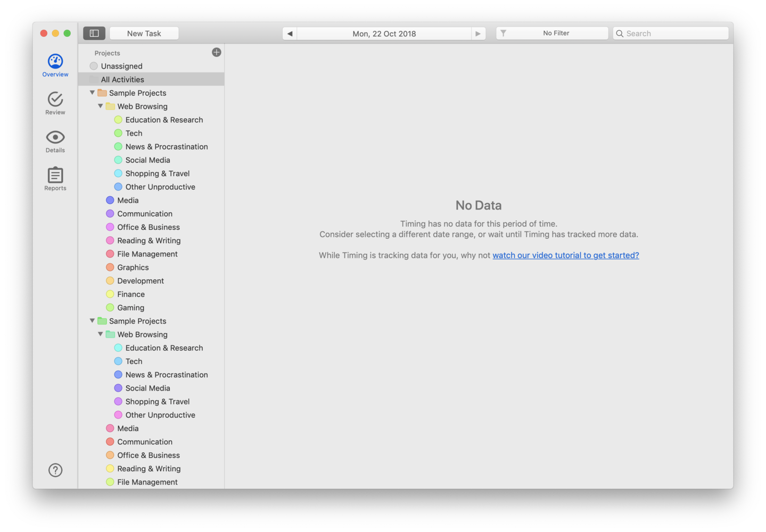Collapse the first Web Browsing folder
The image size is (766, 532).
coord(100,106)
